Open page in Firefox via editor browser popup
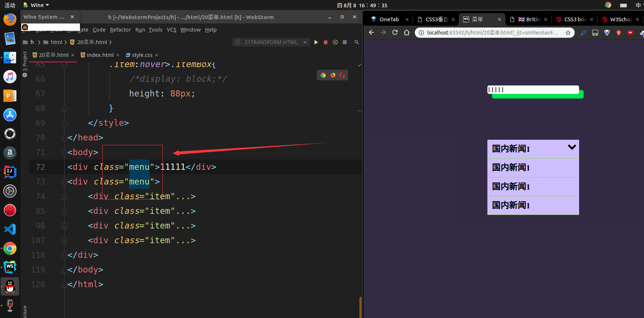The height and width of the screenshot is (318, 644). click(x=333, y=75)
